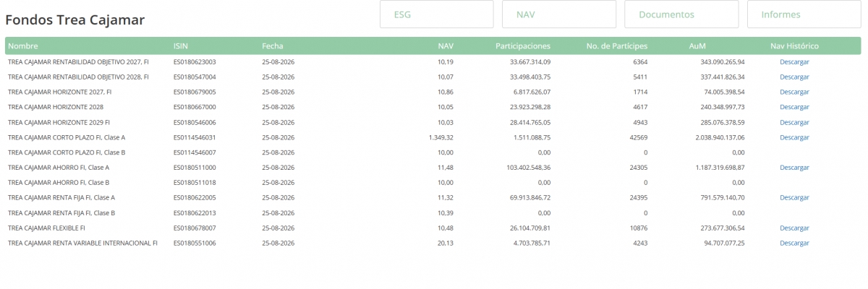868x289 pixels.
Task: Download NAV history for Ahorro FI Clase A
Action: tap(794, 168)
